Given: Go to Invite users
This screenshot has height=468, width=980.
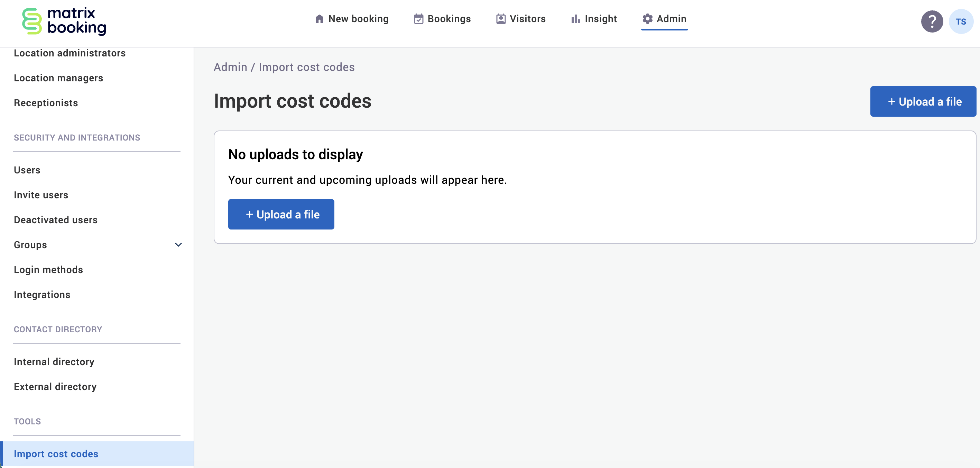Looking at the screenshot, I should [40, 195].
